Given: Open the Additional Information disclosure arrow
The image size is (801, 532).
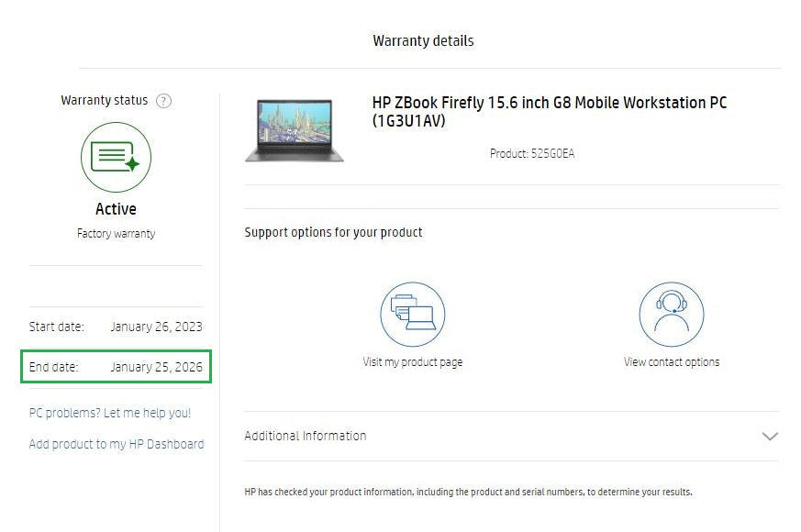Looking at the screenshot, I should 771,438.
